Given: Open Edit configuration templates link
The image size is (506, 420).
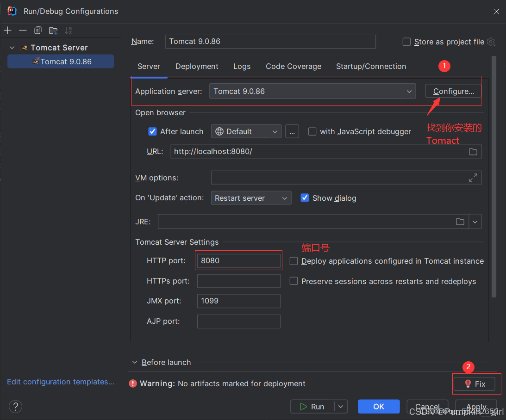Looking at the screenshot, I should 61,382.
